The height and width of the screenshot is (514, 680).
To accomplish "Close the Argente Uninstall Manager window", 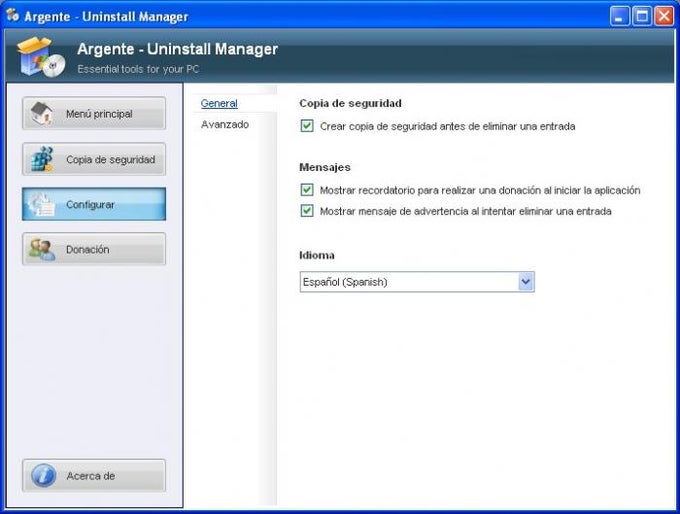I will [x=664, y=16].
